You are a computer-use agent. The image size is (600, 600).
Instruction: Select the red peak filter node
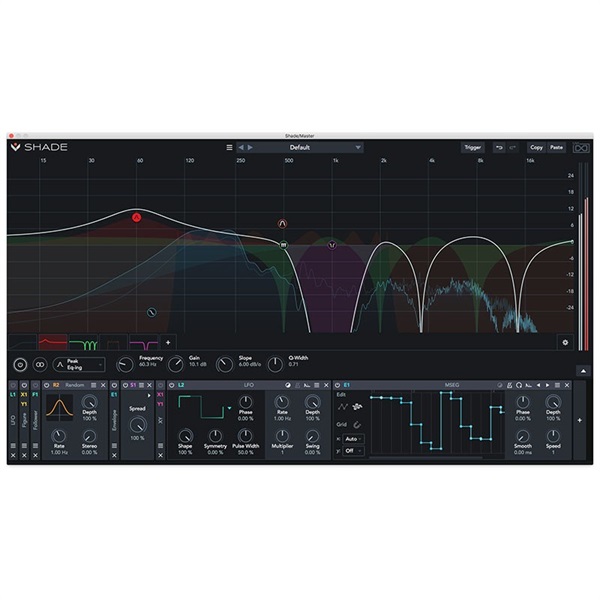137,218
